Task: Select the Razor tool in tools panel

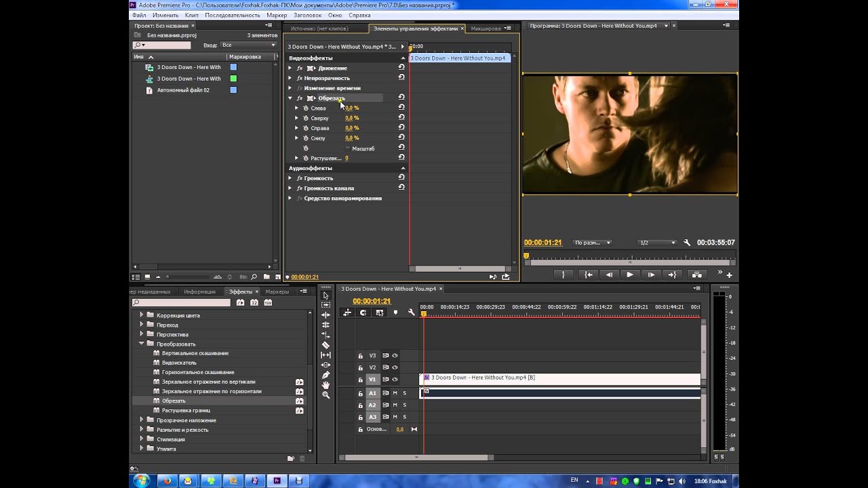Action: (x=325, y=345)
